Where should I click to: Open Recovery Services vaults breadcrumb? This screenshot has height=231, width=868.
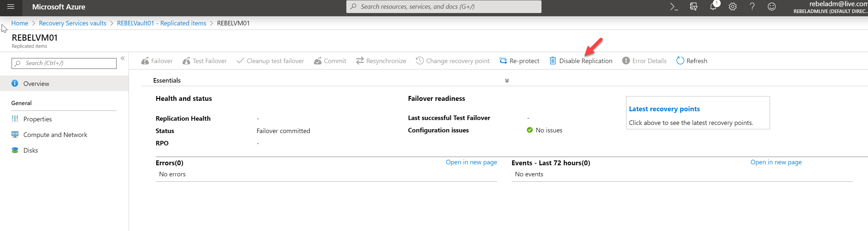[73, 23]
